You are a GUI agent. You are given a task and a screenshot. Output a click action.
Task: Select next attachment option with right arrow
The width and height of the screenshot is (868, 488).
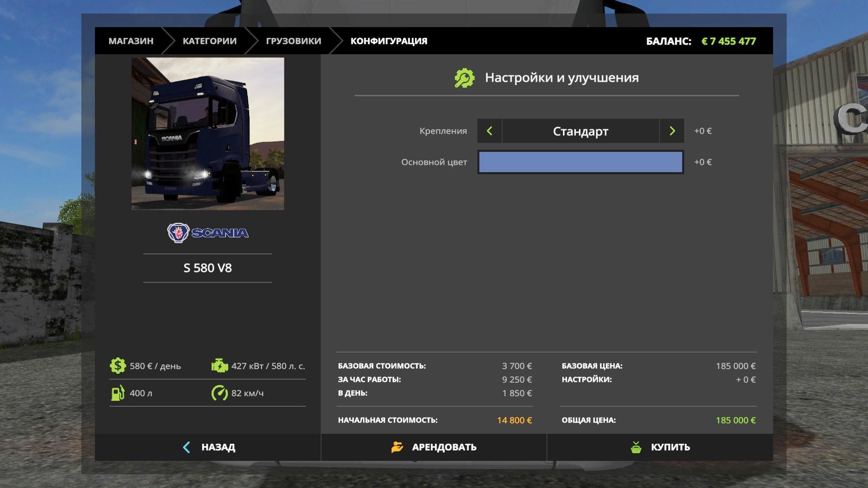672,131
